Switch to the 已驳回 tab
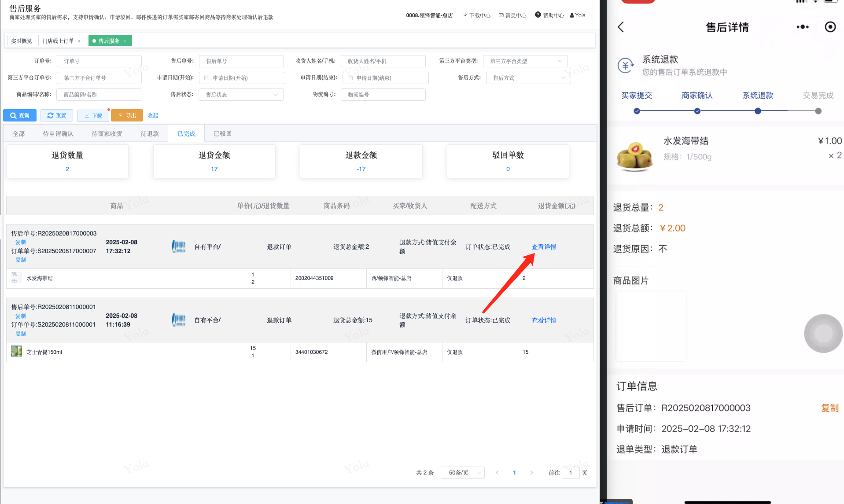Viewport: 844px width, 504px height. 223,133
